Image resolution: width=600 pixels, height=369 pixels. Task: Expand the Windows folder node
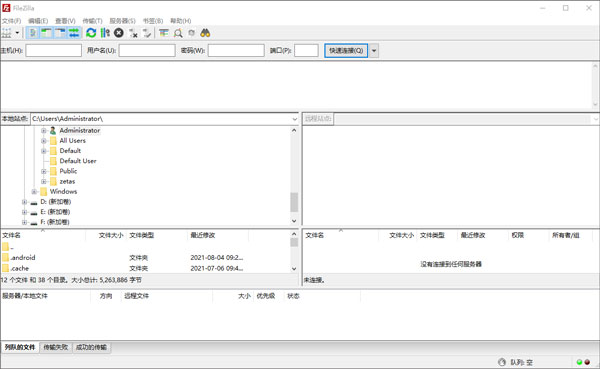(34, 191)
